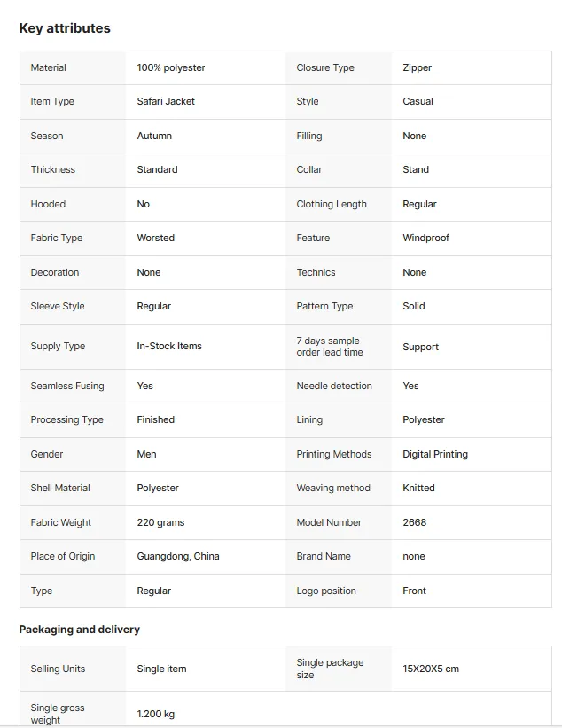Viewport: 562px width, 728px height.
Task: Click the Digital Printing value
Action: tap(435, 454)
